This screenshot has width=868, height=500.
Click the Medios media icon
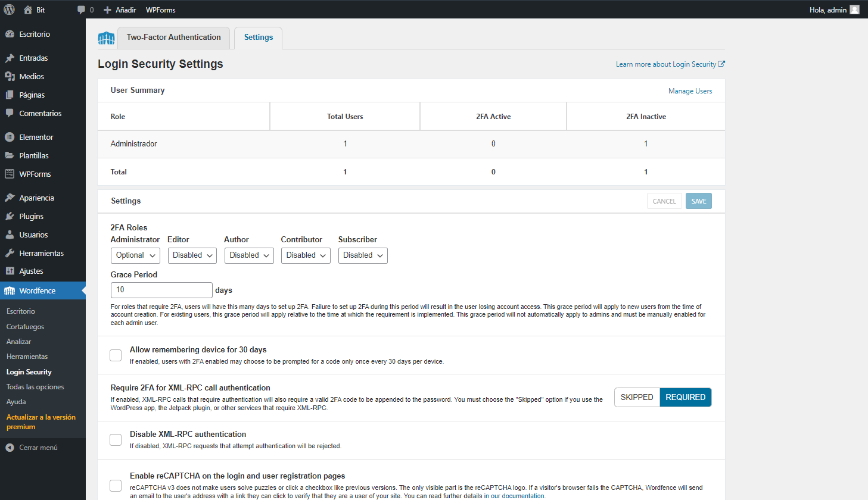coord(10,76)
